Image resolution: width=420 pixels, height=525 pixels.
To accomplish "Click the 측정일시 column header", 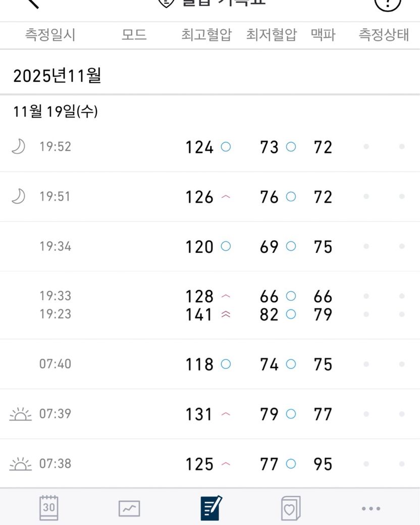I will pyautogui.click(x=50, y=35).
